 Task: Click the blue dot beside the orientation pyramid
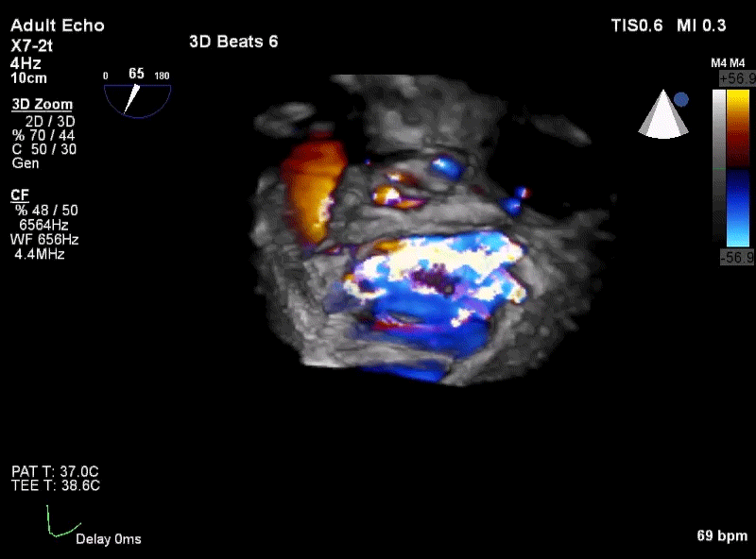(681, 100)
